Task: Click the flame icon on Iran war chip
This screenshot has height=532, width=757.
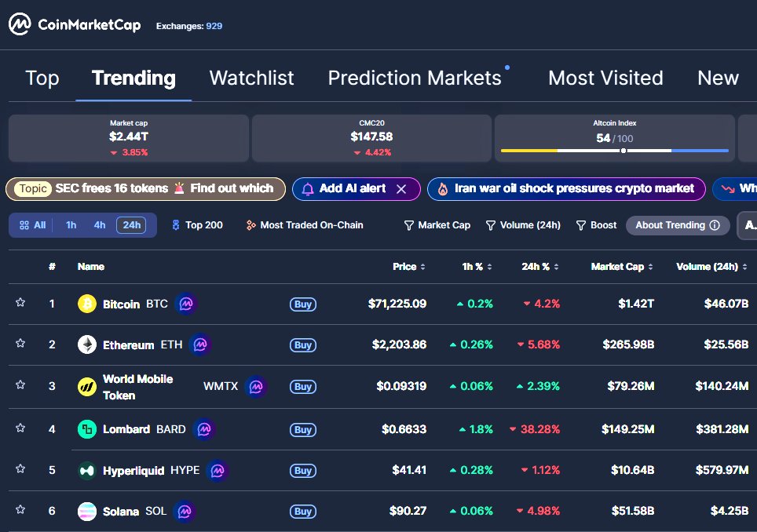Action: point(443,189)
